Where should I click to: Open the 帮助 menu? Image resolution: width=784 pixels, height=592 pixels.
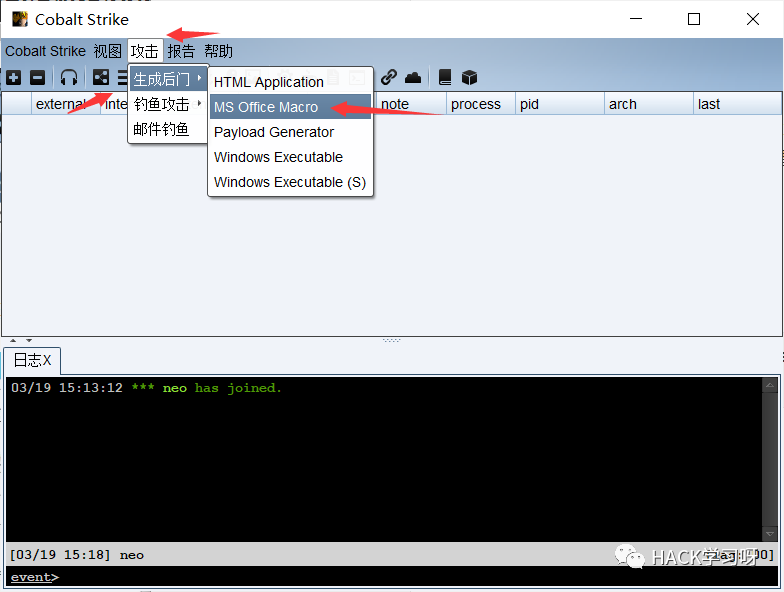[218, 51]
